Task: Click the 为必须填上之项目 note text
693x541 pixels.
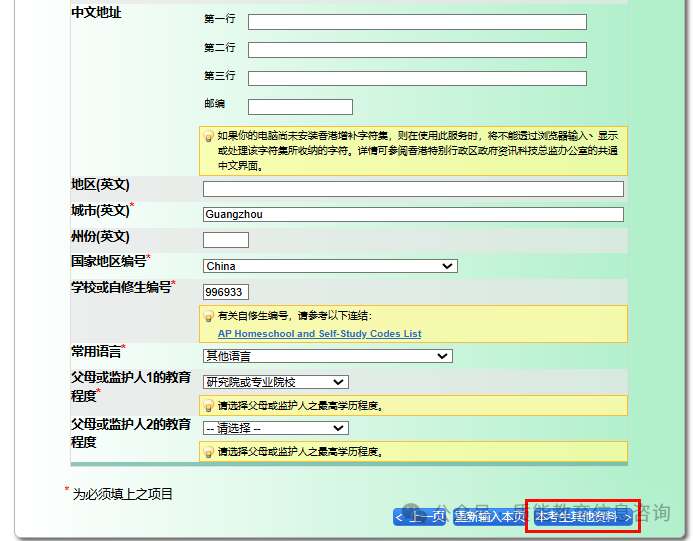Action: [122, 494]
